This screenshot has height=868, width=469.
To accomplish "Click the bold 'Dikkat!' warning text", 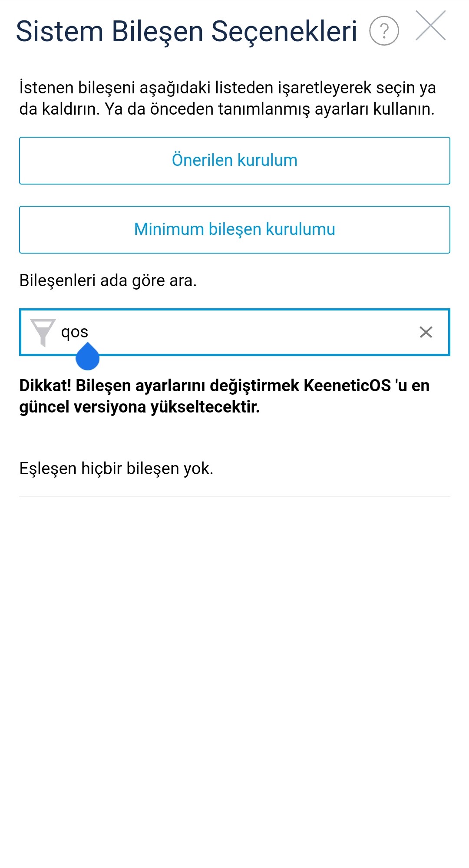I will pyautogui.click(x=45, y=386).
